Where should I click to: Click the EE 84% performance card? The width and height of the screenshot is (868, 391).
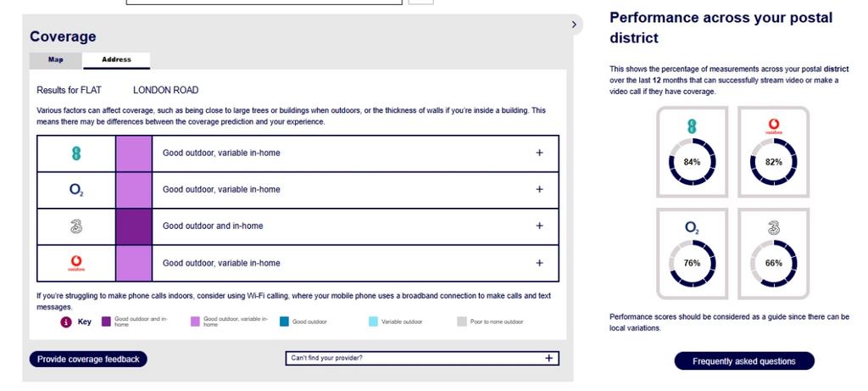(x=692, y=152)
